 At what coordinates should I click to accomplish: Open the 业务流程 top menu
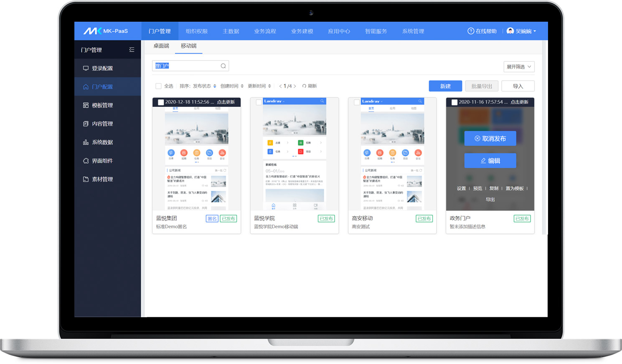click(x=265, y=31)
